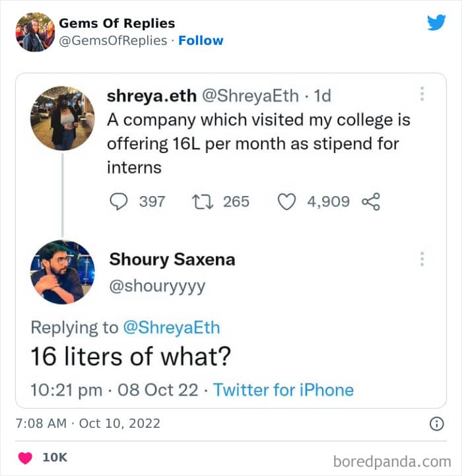This screenshot has height=476, width=462.
Task: Open the @ShreyaEth mention in Replying to
Action: tap(172, 327)
